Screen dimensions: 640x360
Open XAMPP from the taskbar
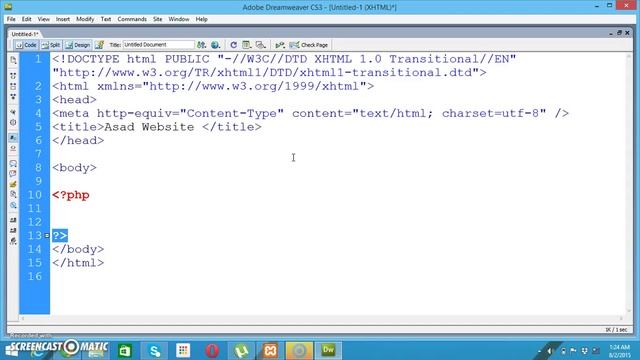point(270,350)
